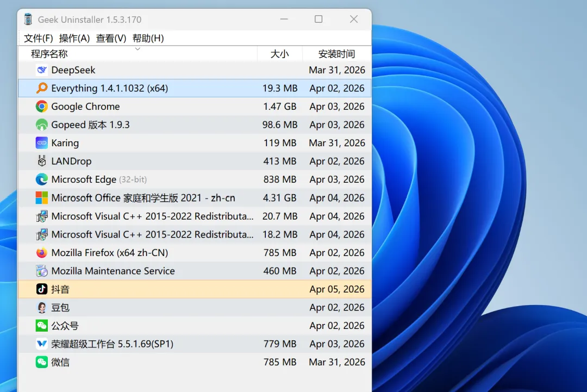Click the 838 MB size value

click(280, 179)
